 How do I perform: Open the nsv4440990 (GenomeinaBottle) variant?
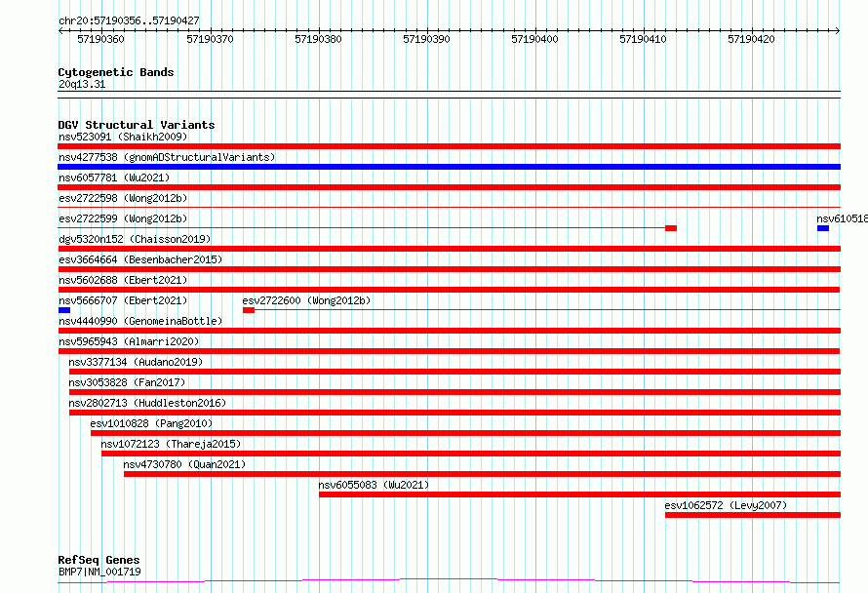click(x=449, y=331)
